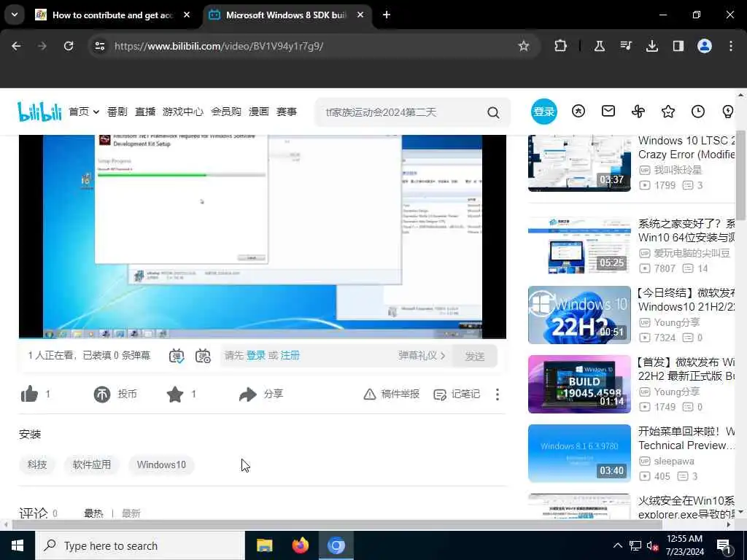
Task: Open the Windows 8.1 6.3.9780 thumbnail
Action: coord(579,454)
